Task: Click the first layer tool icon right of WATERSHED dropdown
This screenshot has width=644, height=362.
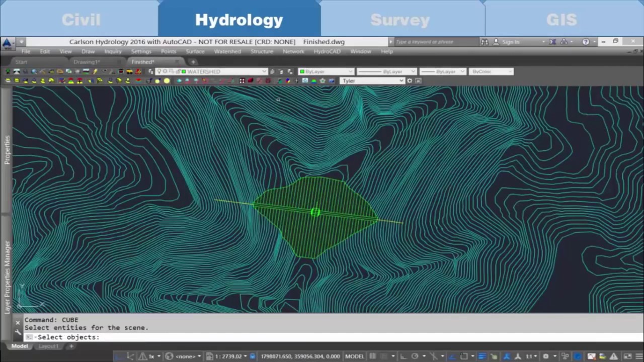Action: pyautogui.click(x=272, y=71)
